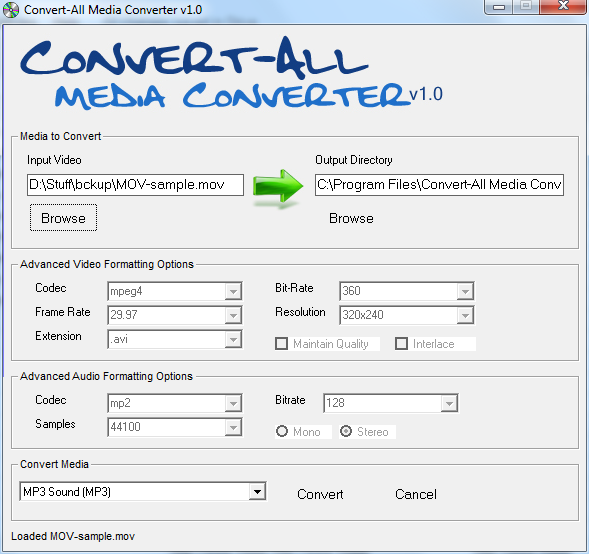Screen dimensions: 589x554
Task: Click the 'Extension' label
Action: [x=58, y=336]
